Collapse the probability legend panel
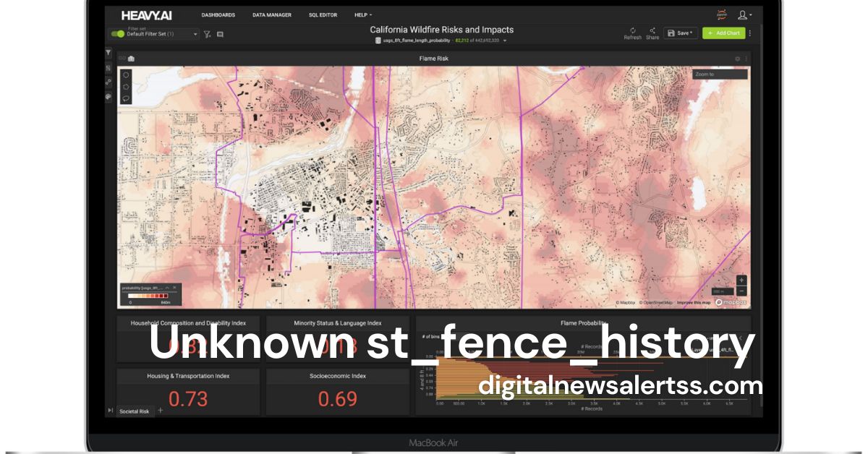The image size is (868, 454). [x=166, y=288]
